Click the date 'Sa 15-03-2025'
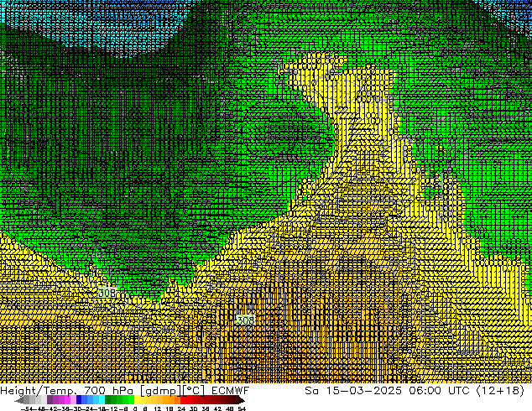 (353, 391)
